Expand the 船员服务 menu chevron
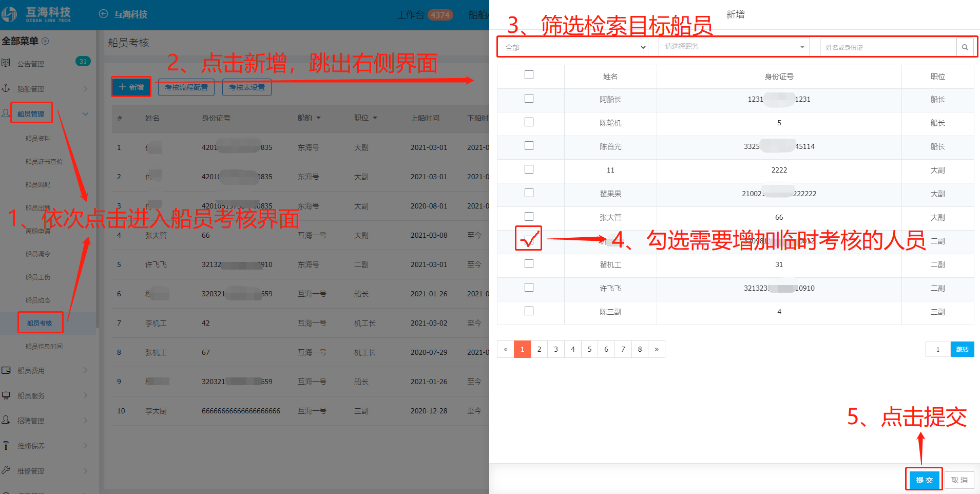 click(x=85, y=395)
